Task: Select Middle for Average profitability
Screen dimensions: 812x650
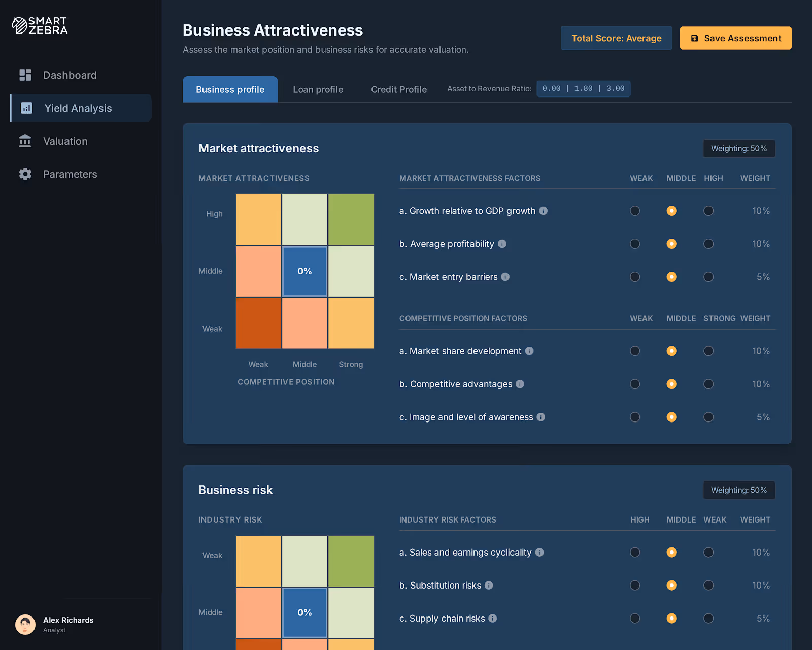Action: coord(672,244)
